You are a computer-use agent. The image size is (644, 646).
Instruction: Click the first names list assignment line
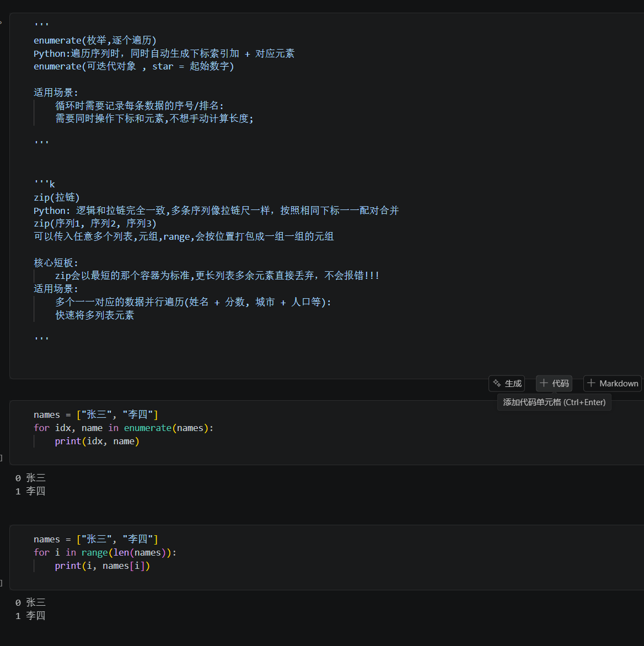[x=96, y=415]
